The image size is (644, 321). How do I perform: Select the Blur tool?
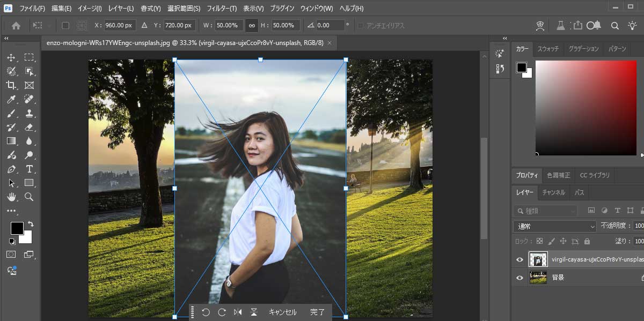coord(29,141)
